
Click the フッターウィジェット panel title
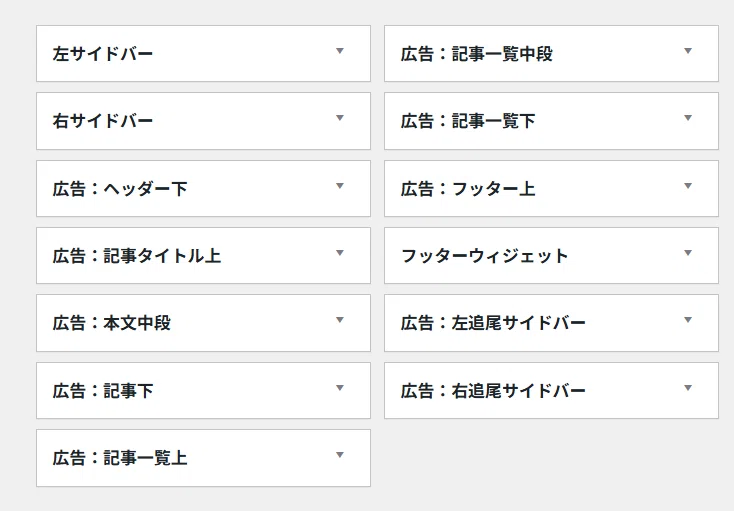coord(484,256)
